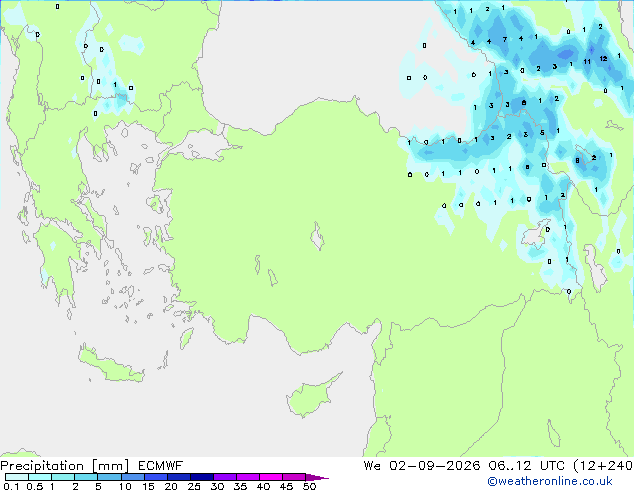Click the 0.5–1 mm legend color swatch
Screen dimensions: 634x490
40,477
